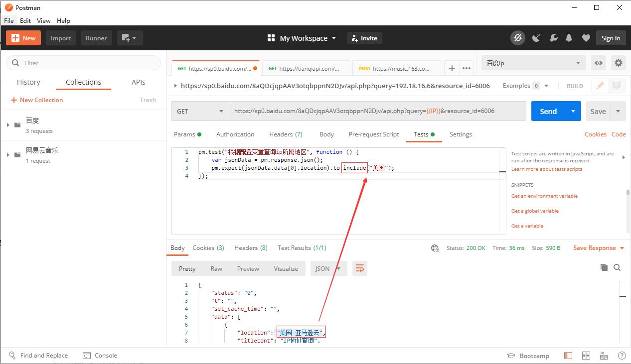Open the Import dialog
This screenshot has width=631, height=364.
[x=61, y=38]
